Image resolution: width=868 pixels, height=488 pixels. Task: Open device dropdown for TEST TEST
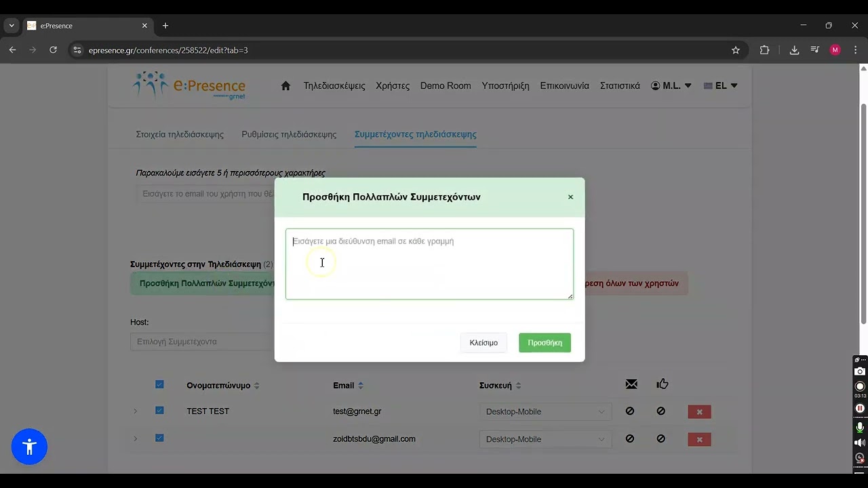tap(545, 411)
